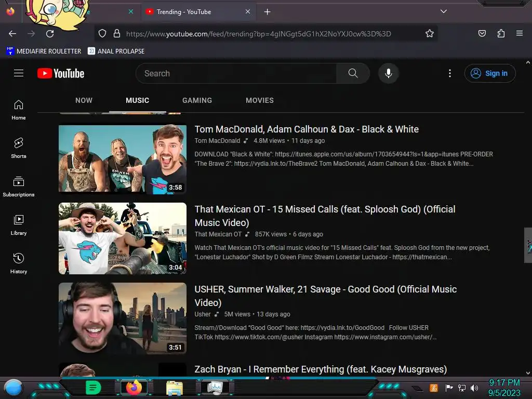Image resolution: width=532 pixels, height=399 pixels.
Task: Go to Home in the sidebar
Action: click(19, 110)
